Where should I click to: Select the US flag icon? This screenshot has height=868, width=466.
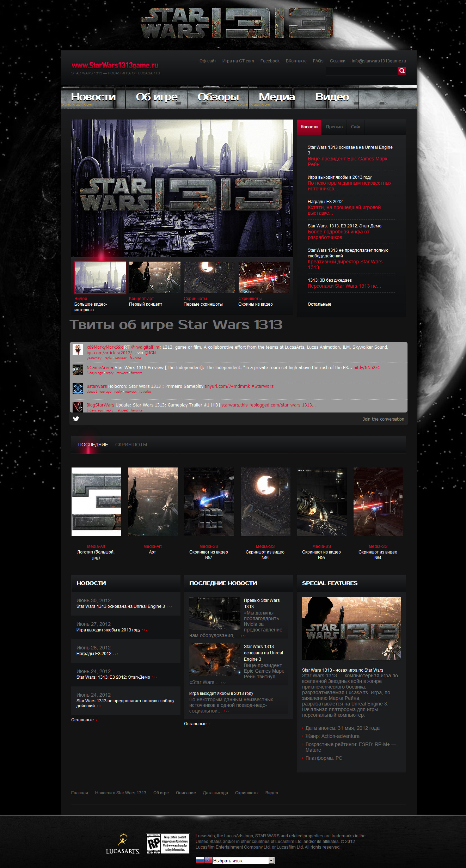(x=208, y=860)
